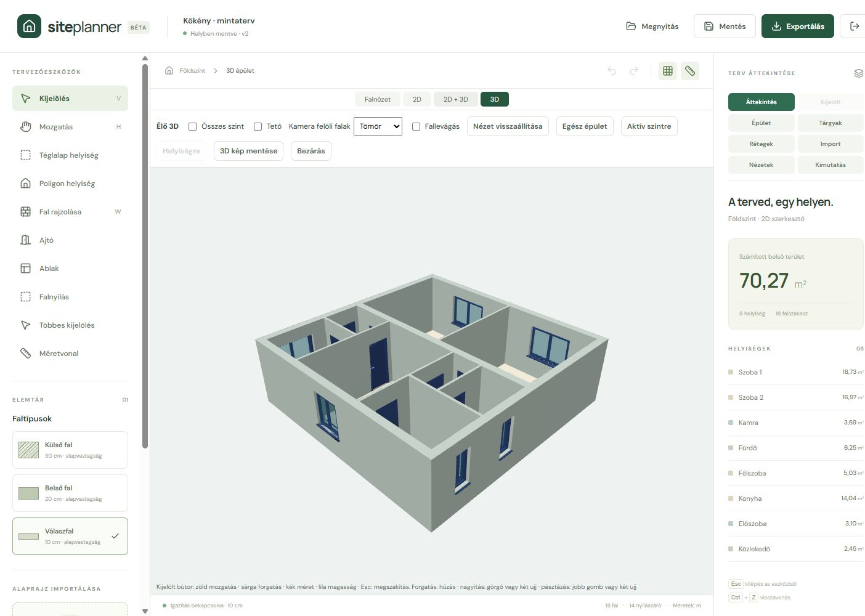Viewport: 865px width, 616px height.
Task: Click the Bezárás button
Action: tap(311, 151)
